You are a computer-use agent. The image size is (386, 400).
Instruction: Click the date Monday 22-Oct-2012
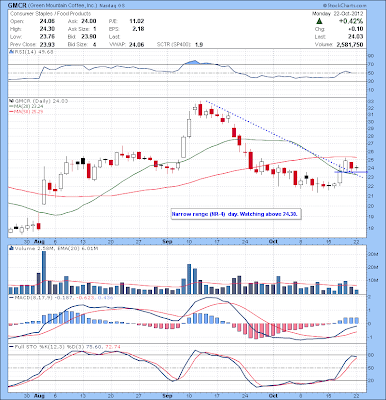point(337,14)
